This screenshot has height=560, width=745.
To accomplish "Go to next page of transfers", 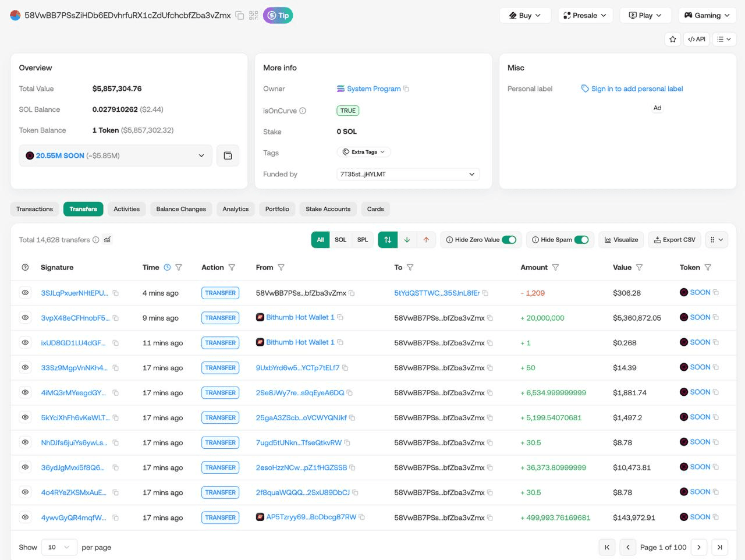I will 699,547.
